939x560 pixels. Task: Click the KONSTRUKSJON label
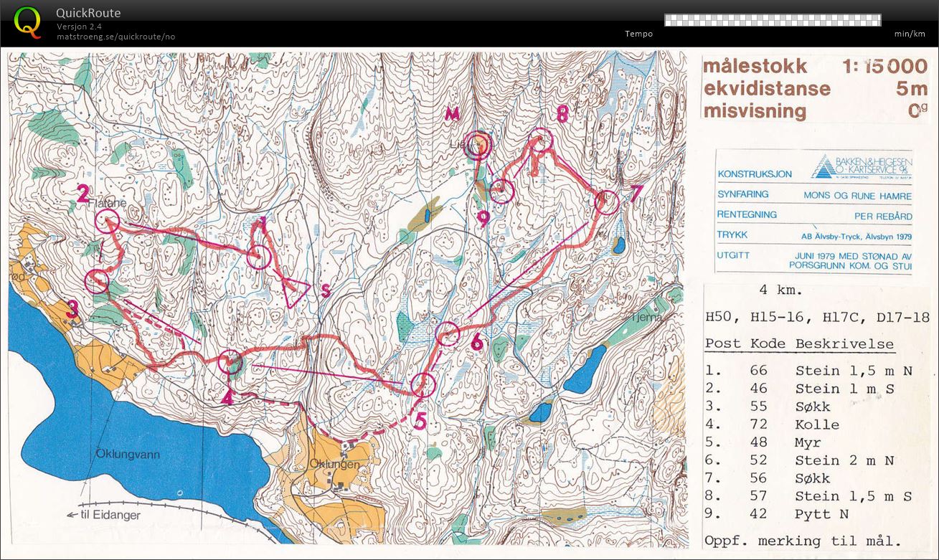tap(755, 174)
